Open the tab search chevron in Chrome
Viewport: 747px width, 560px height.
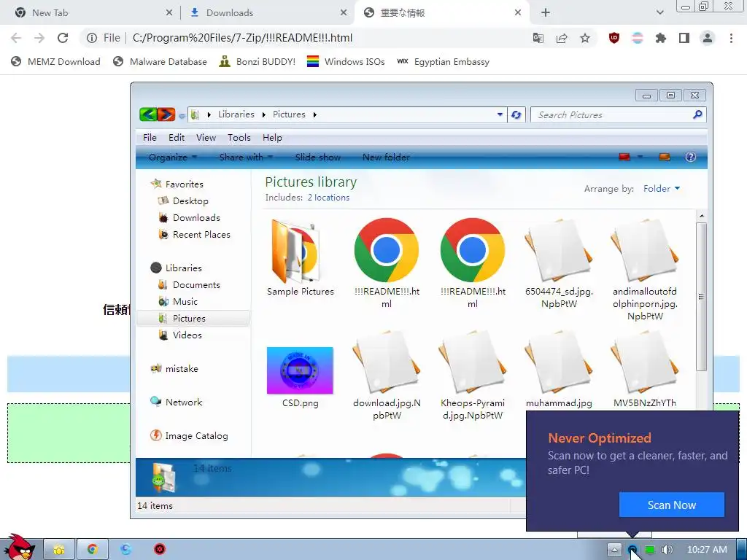pyautogui.click(x=659, y=12)
